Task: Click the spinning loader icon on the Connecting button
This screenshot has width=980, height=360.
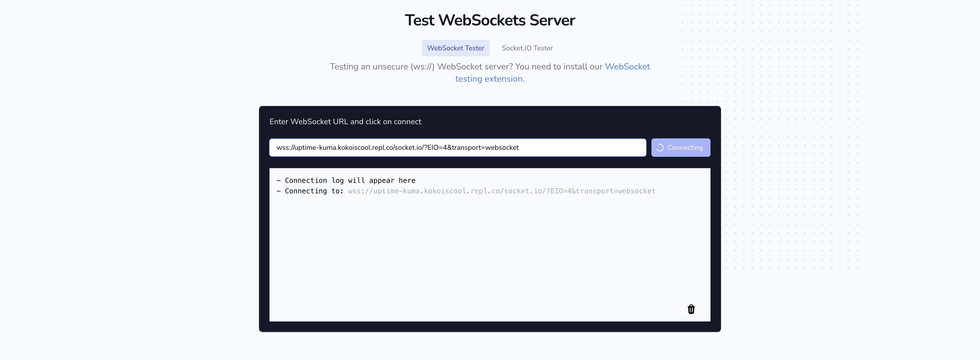Action: click(x=660, y=147)
